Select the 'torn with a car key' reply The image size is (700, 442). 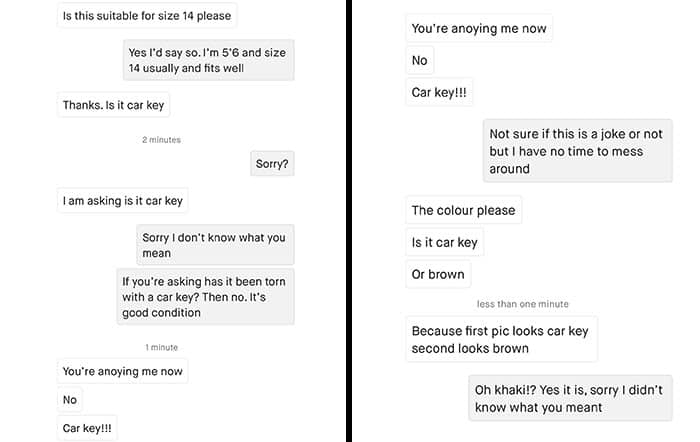coord(205,296)
